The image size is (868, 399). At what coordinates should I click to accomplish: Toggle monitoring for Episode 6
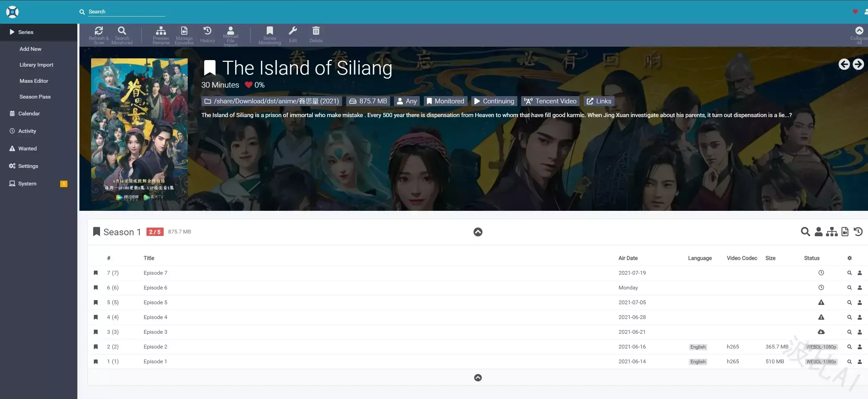click(96, 288)
